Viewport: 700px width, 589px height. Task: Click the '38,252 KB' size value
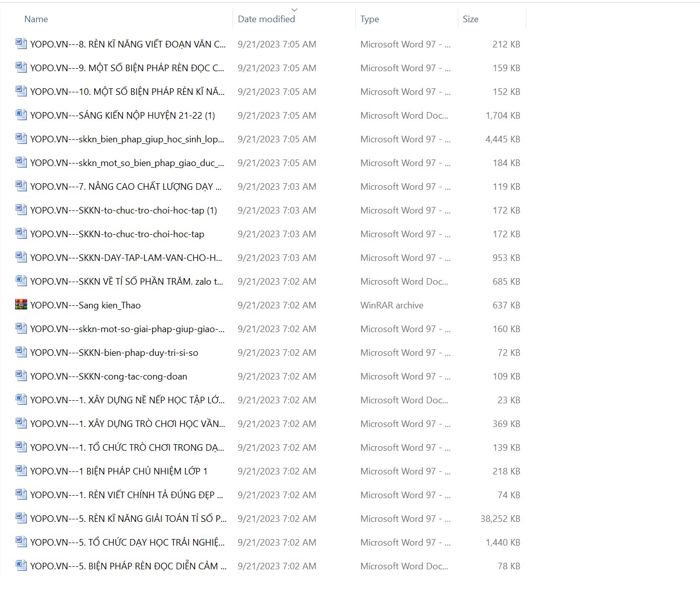click(500, 519)
